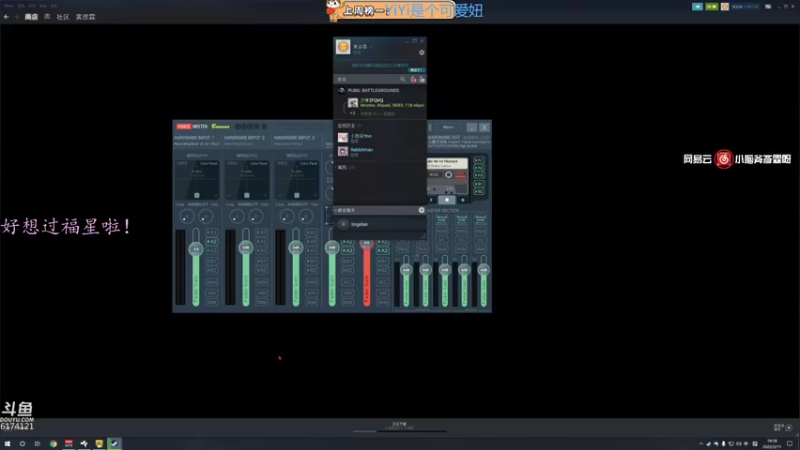This screenshot has width=800, height=450.
Task: Click Hardware Input 2 Comp knob
Action: [237, 217]
